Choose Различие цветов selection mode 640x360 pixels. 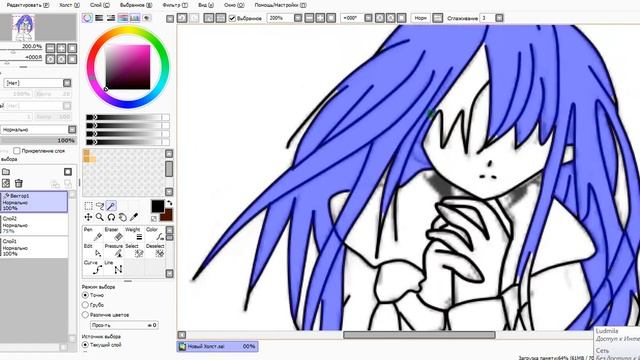[x=85, y=315]
